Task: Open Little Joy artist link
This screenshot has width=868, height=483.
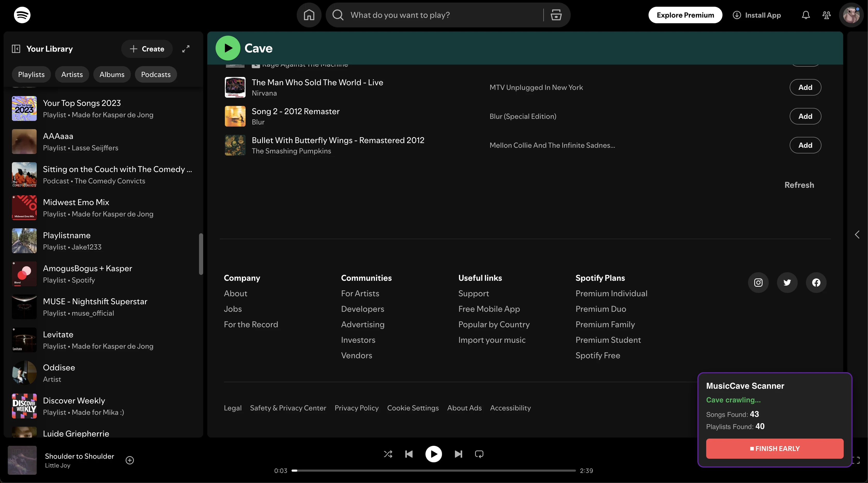Action: point(58,465)
